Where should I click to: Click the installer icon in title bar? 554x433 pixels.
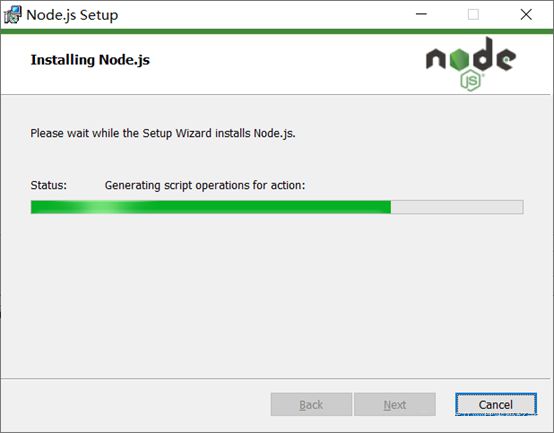(x=13, y=15)
